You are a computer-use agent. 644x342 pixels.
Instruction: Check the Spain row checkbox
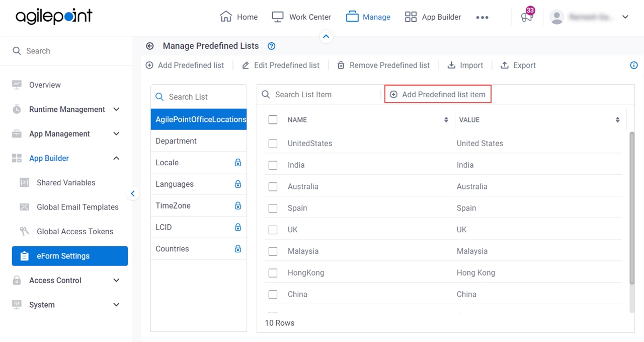[x=273, y=208]
